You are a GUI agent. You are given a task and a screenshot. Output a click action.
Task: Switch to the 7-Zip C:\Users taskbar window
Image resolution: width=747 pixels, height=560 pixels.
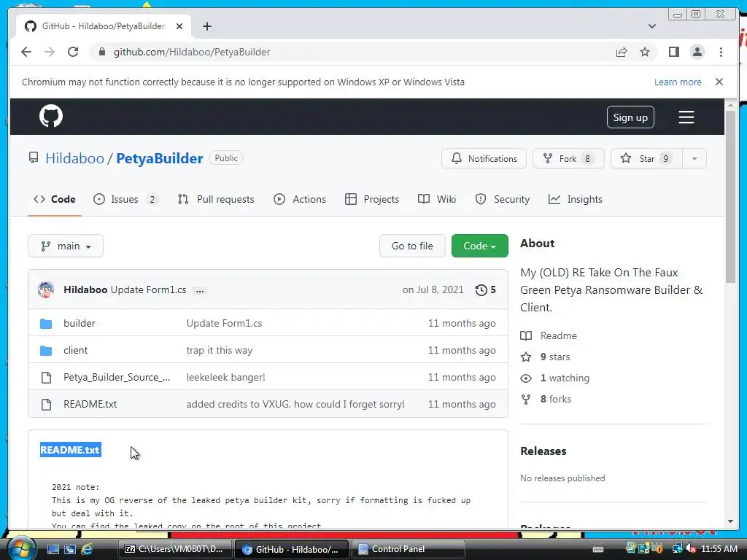(174, 549)
